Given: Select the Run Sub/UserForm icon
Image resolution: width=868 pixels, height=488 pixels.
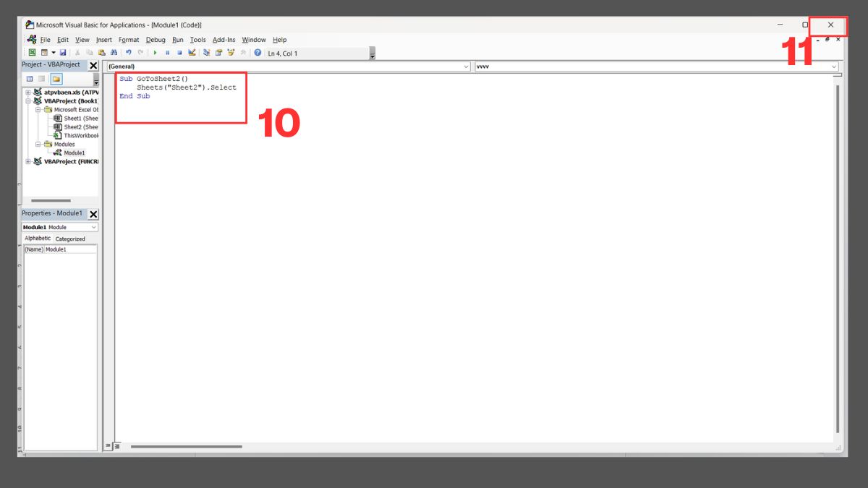Looking at the screenshot, I should pos(155,52).
